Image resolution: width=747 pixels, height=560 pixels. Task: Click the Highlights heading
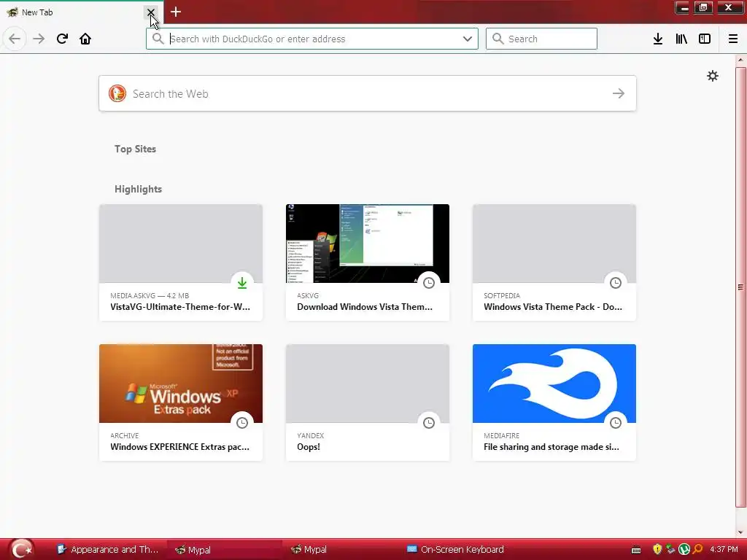138,189
